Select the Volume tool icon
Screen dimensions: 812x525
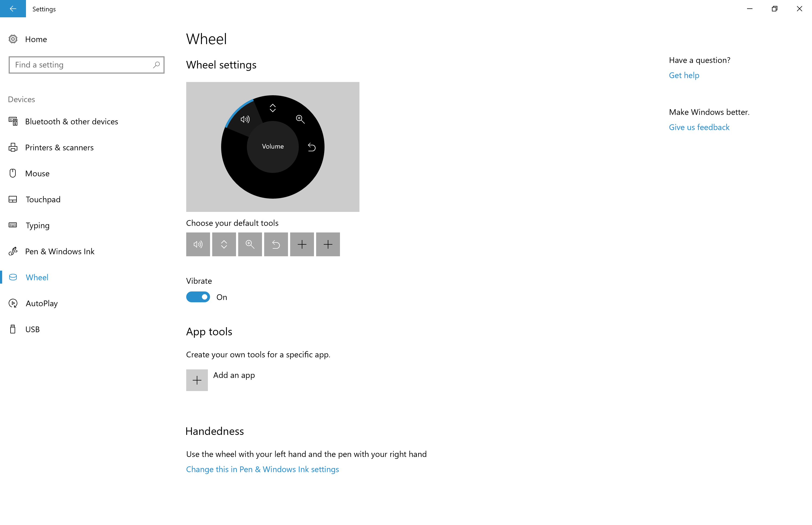pos(198,244)
